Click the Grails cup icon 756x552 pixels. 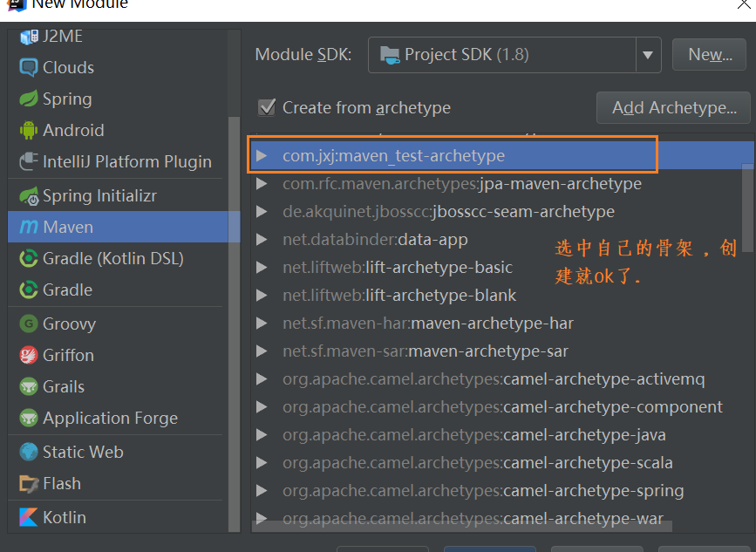29,386
